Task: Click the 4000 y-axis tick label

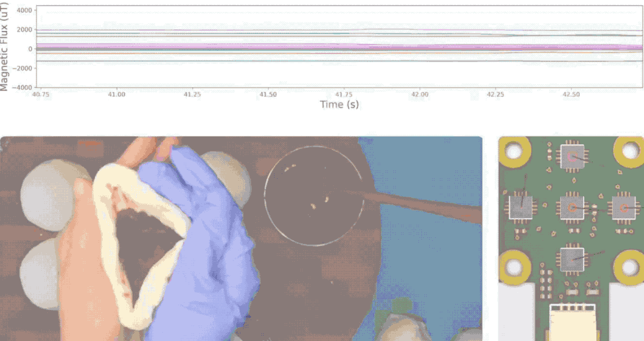Action: [x=24, y=11]
